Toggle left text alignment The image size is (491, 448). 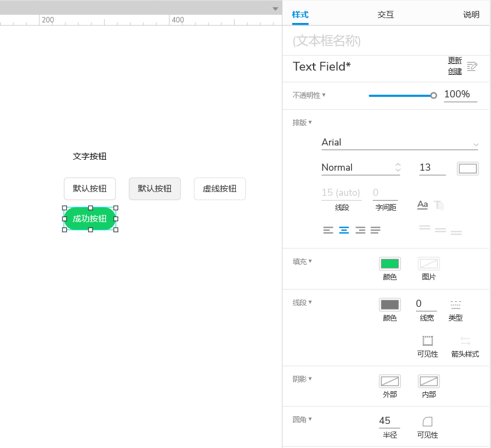point(328,230)
